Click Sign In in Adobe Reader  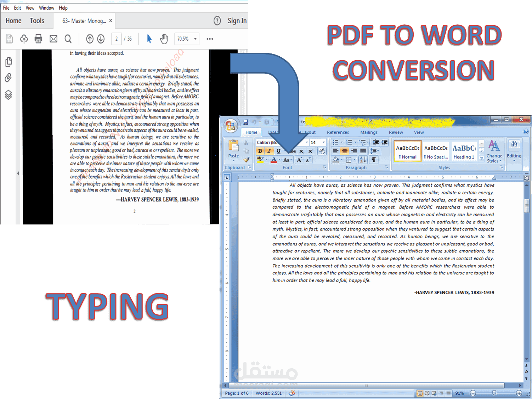point(237,21)
